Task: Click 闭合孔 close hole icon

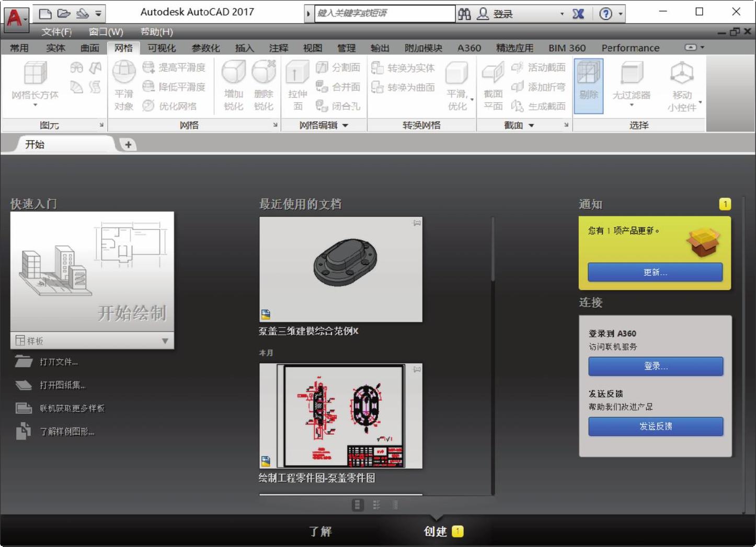Action: (322, 106)
